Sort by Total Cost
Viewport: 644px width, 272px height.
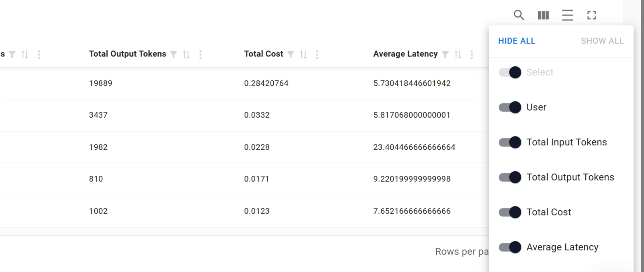[x=303, y=55]
